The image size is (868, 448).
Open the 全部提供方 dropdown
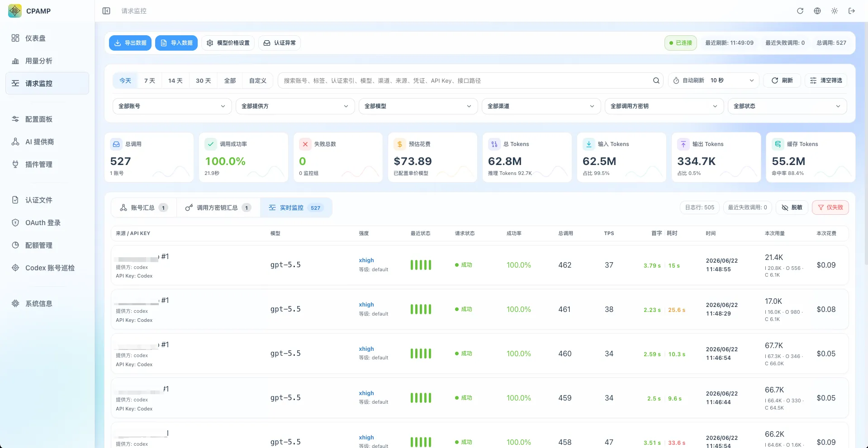tap(295, 106)
